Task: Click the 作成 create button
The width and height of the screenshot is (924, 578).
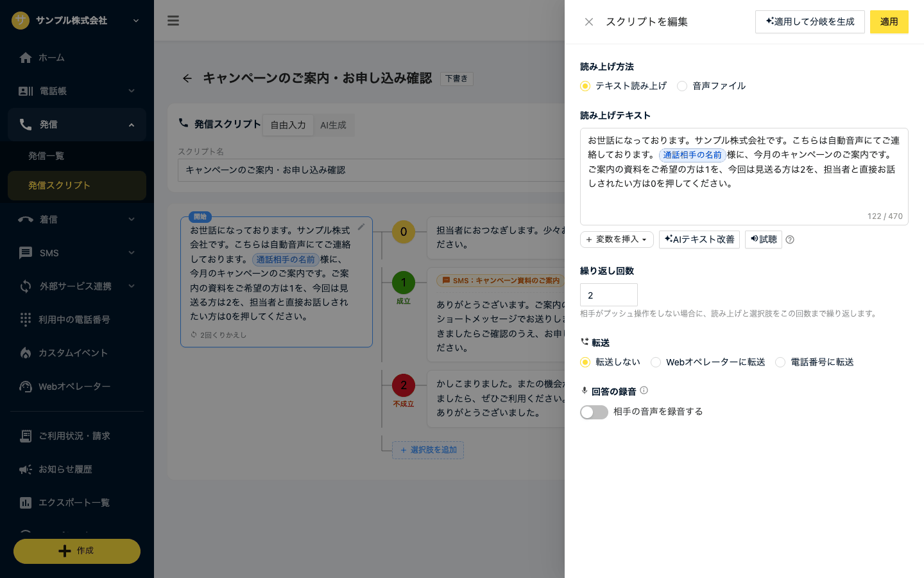Action: pyautogui.click(x=77, y=551)
